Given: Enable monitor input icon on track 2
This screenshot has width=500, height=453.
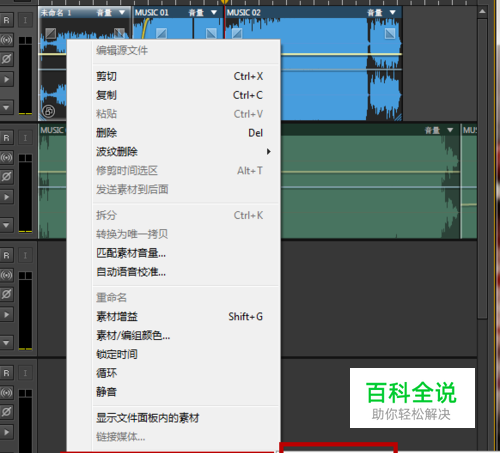Looking at the screenshot, I should [6, 157].
